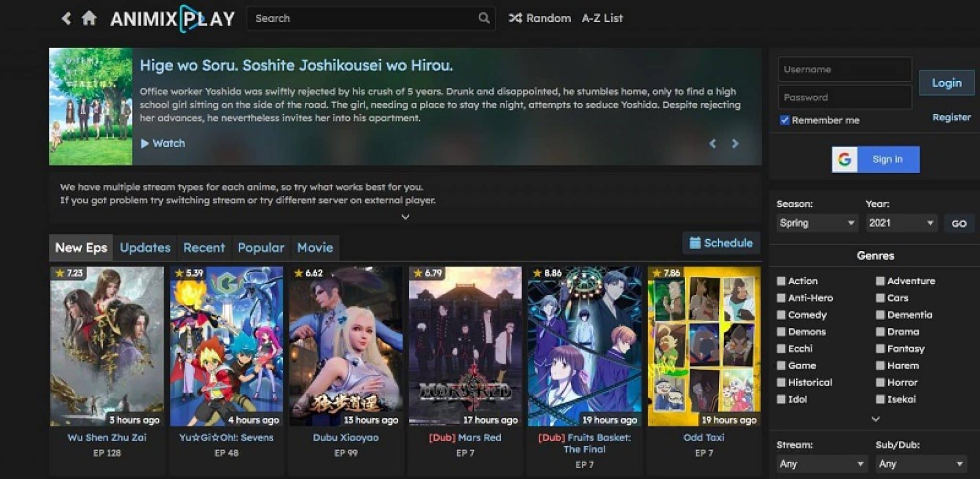Tick the Comedy genre checkbox
The width and height of the screenshot is (980, 479).
pos(781,315)
